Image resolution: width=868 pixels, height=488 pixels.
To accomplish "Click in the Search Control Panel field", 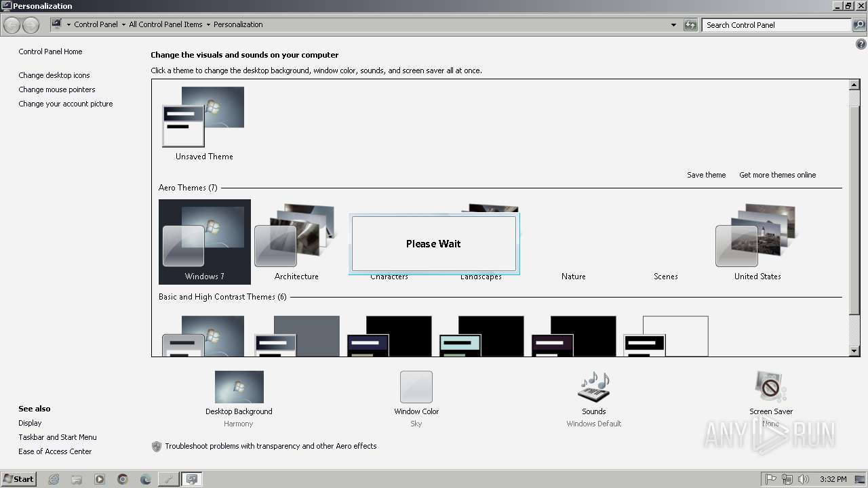I will pos(776,25).
